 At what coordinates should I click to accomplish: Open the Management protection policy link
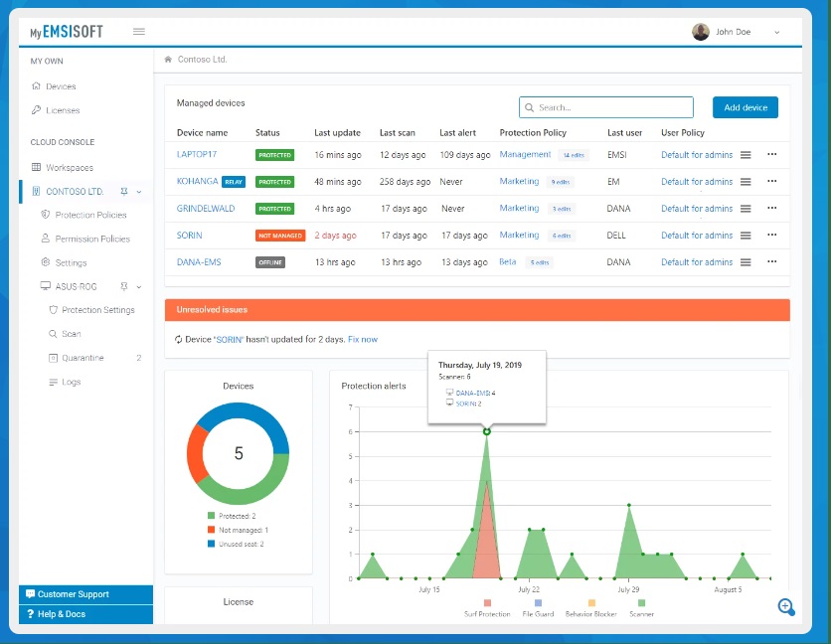tap(525, 154)
